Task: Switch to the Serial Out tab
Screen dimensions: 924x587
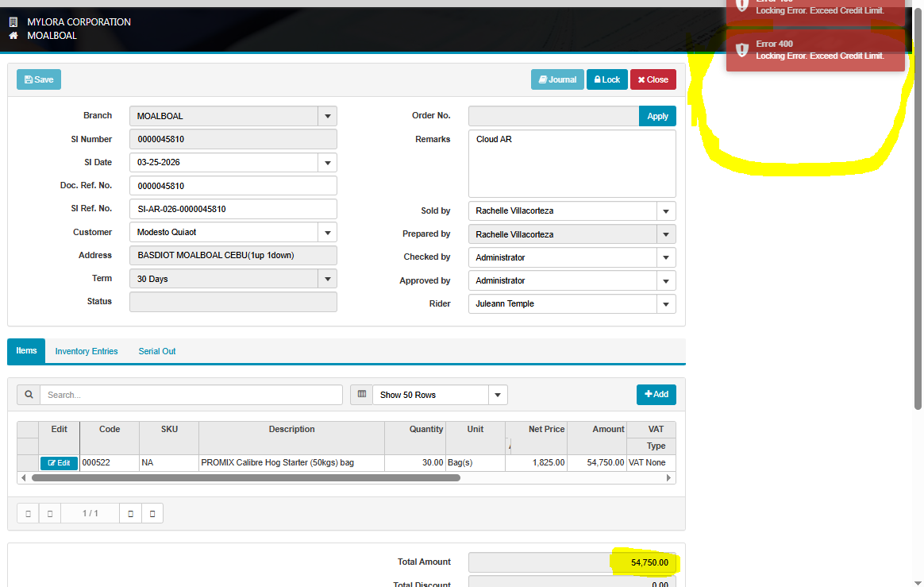Action: (157, 351)
